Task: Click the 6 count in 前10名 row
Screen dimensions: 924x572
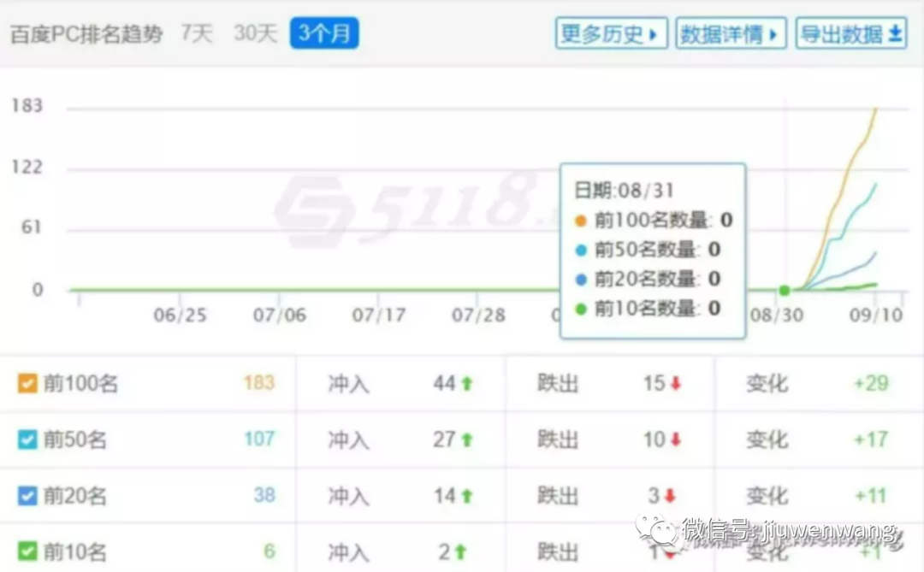Action: click(x=269, y=551)
